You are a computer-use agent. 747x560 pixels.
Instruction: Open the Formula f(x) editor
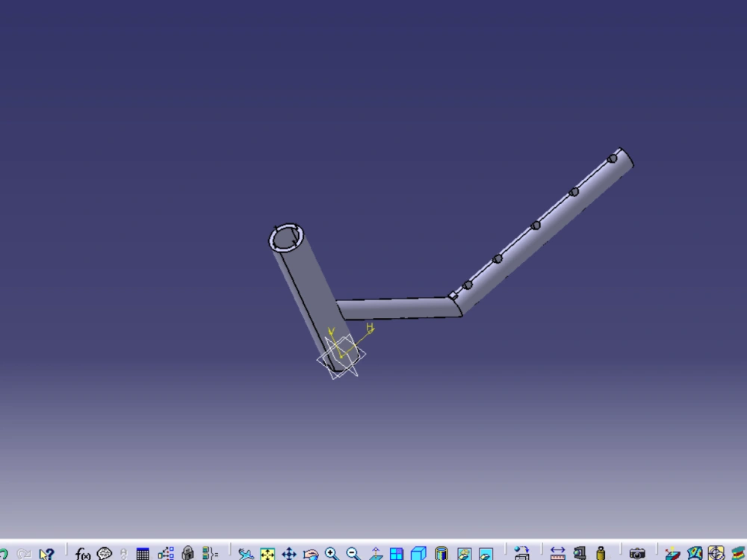click(x=83, y=554)
